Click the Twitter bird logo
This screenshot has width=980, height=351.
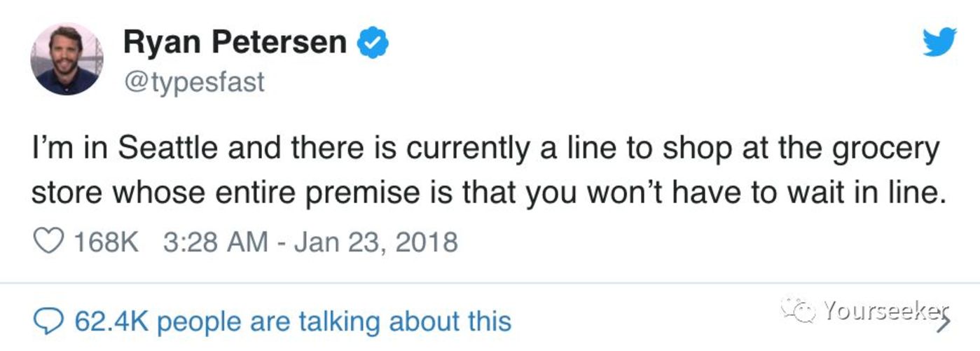[x=939, y=42]
